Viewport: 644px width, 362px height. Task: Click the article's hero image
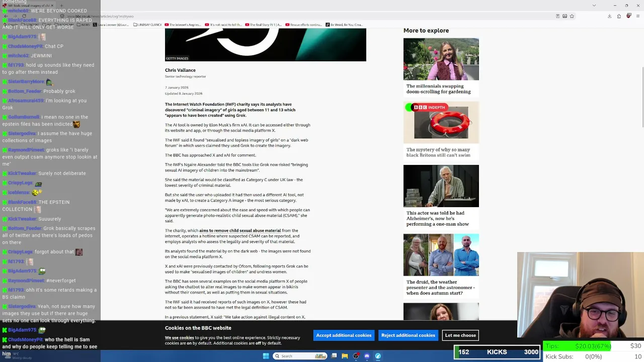pos(266,45)
